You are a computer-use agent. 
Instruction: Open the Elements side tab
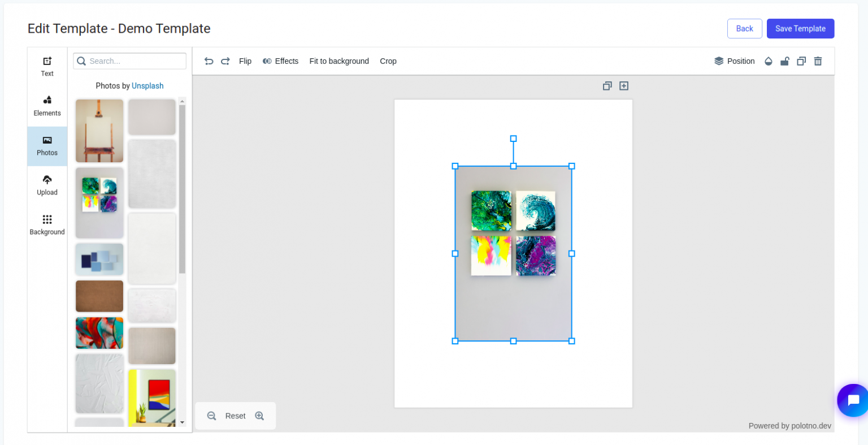[47, 106]
